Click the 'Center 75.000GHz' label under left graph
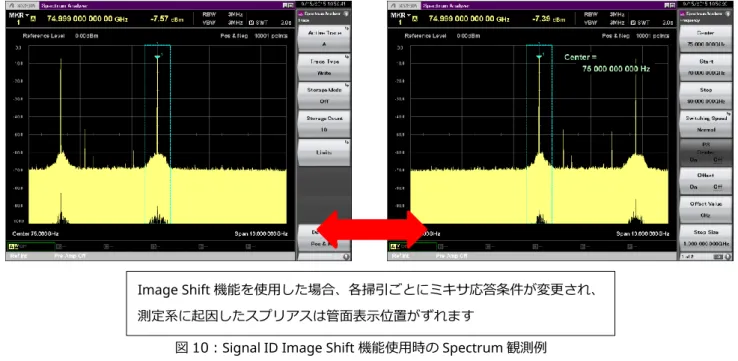The height and width of the screenshot is (361, 738). click(x=35, y=233)
